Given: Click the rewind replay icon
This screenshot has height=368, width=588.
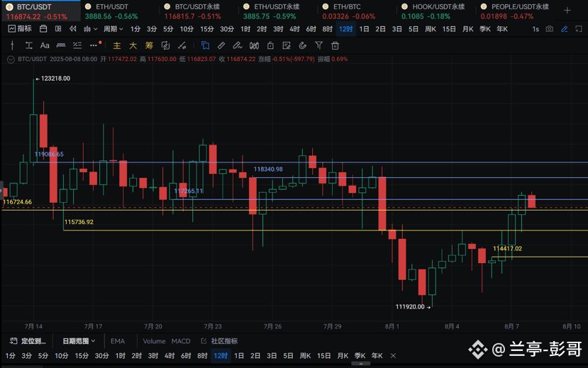Looking at the screenshot, I should click(x=73, y=29).
